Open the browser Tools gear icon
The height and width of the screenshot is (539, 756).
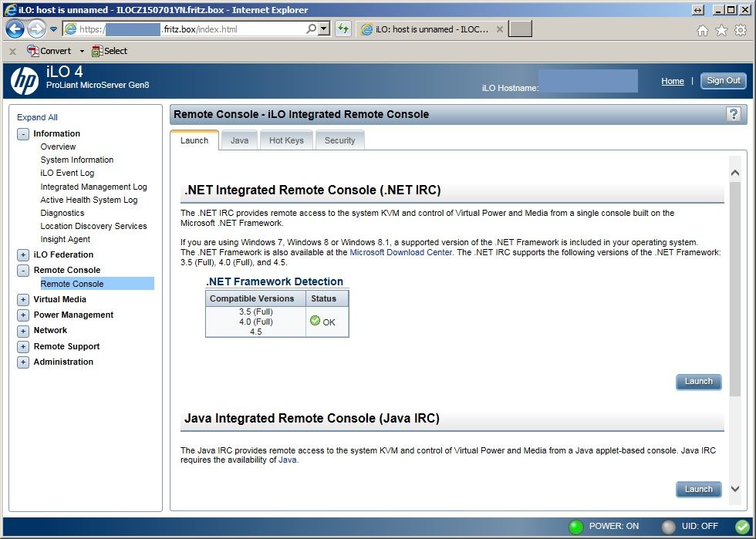point(740,30)
